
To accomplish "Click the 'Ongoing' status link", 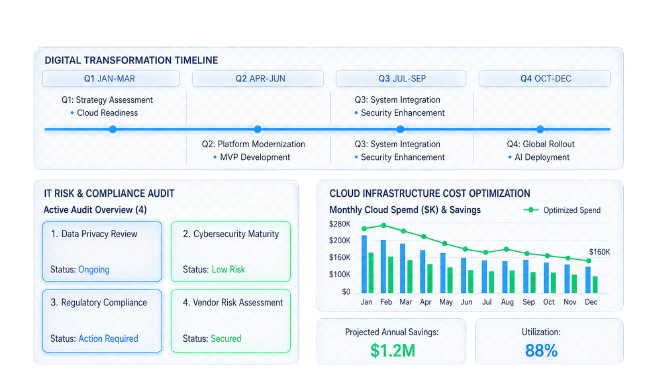I will click(x=94, y=270).
